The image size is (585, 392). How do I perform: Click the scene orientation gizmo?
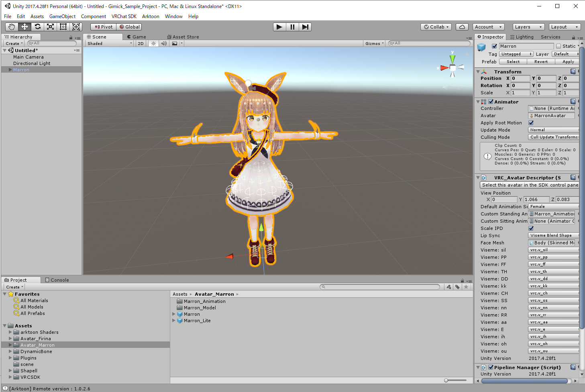point(453,67)
